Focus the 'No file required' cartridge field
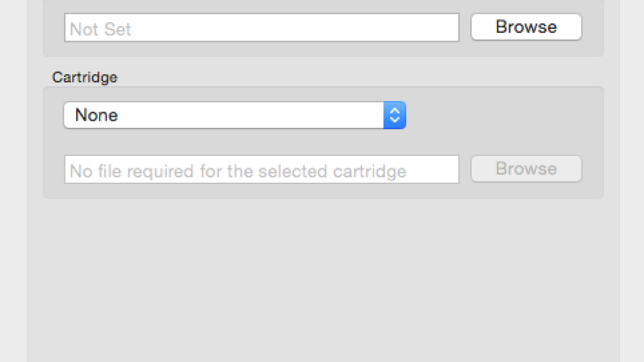644x362 pixels. point(262,169)
